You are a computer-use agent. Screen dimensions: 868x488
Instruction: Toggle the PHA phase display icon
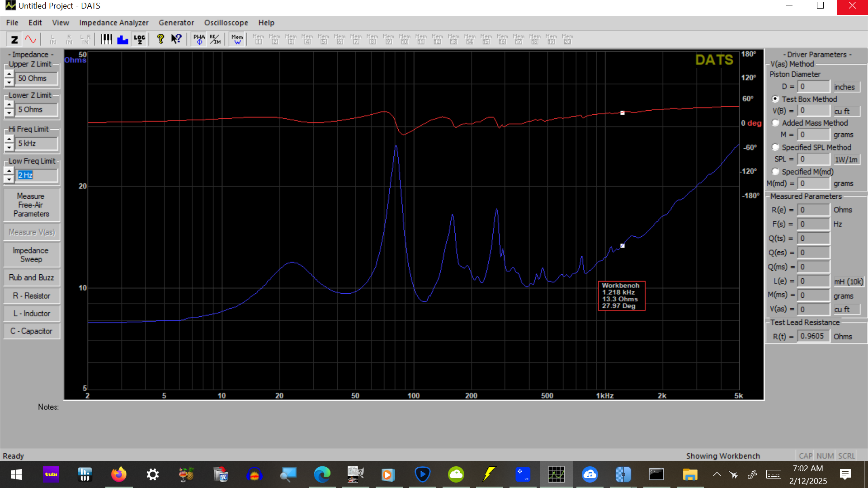point(199,39)
